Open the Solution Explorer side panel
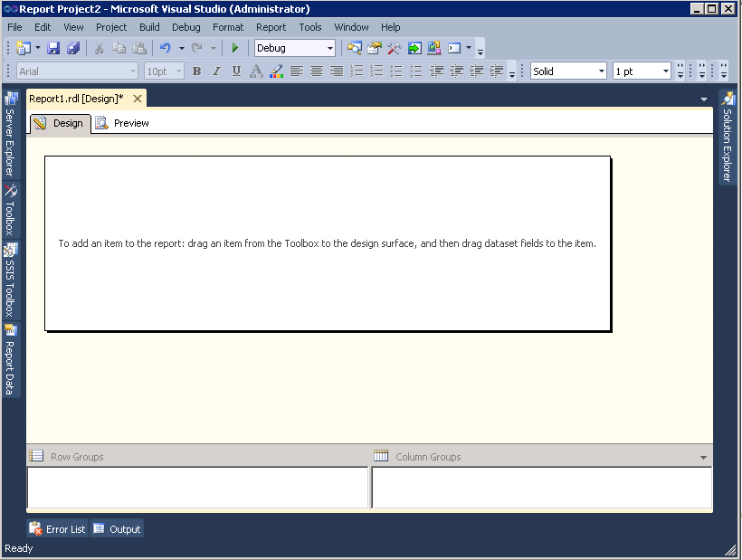 click(728, 138)
